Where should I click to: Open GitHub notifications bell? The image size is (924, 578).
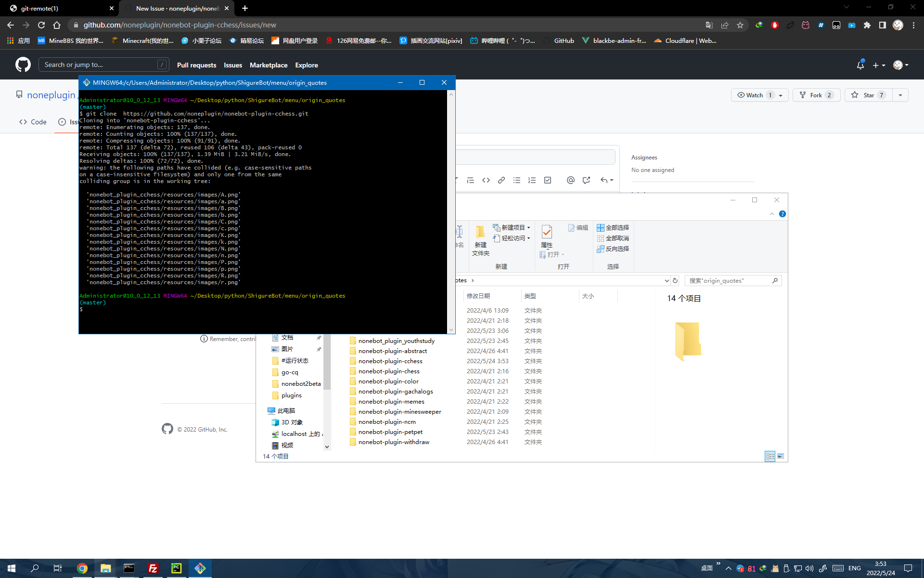point(860,64)
